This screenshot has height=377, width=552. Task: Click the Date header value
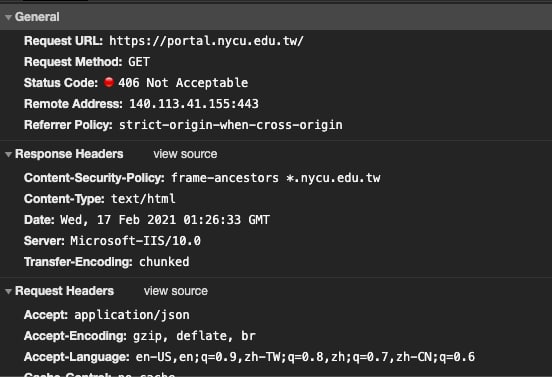point(165,220)
